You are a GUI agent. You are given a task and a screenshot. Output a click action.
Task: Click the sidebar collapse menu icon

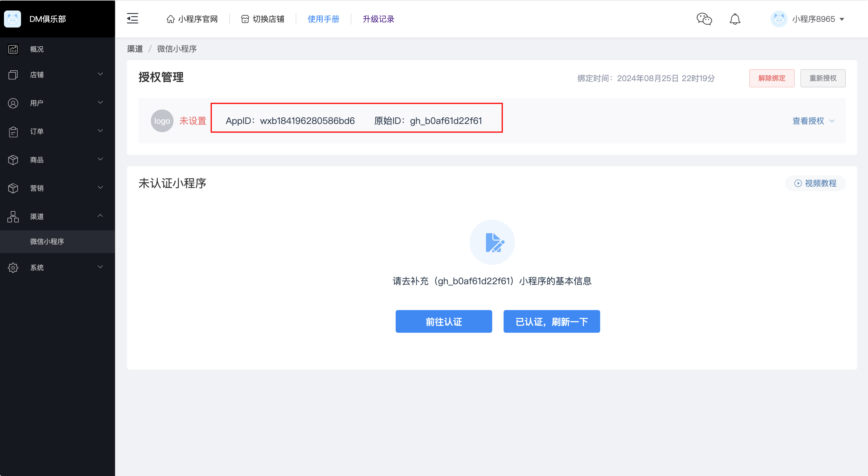[132, 18]
